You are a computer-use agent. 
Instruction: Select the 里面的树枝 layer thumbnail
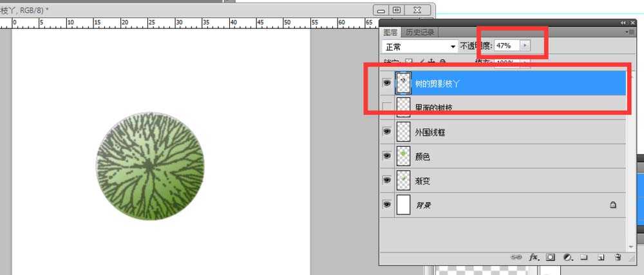coord(403,107)
